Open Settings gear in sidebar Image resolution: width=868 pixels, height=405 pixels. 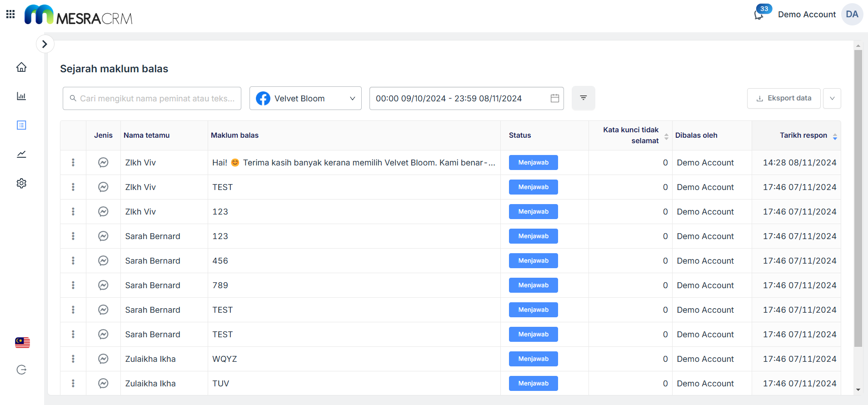[21, 183]
